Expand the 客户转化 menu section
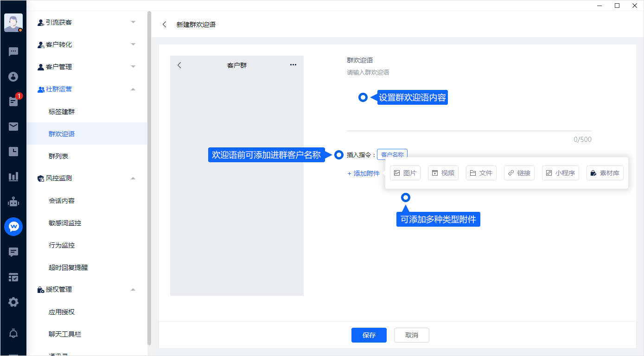This screenshot has width=644, height=356. (x=133, y=44)
